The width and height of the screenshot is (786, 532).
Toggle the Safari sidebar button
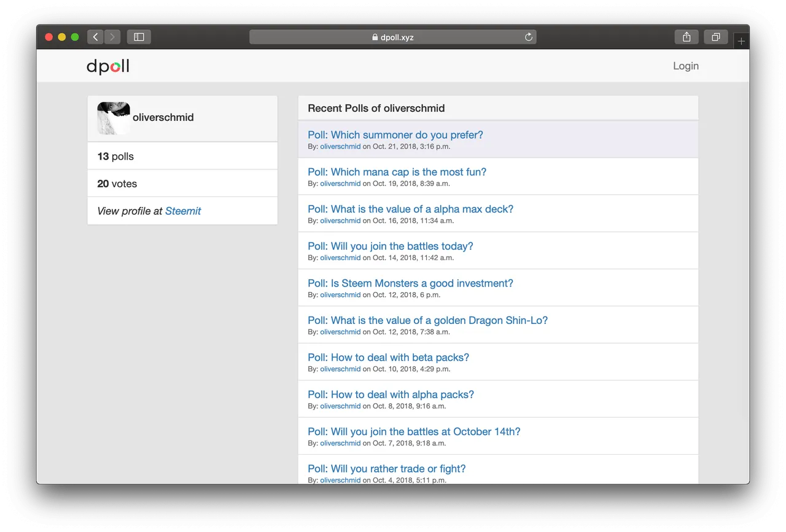139,37
